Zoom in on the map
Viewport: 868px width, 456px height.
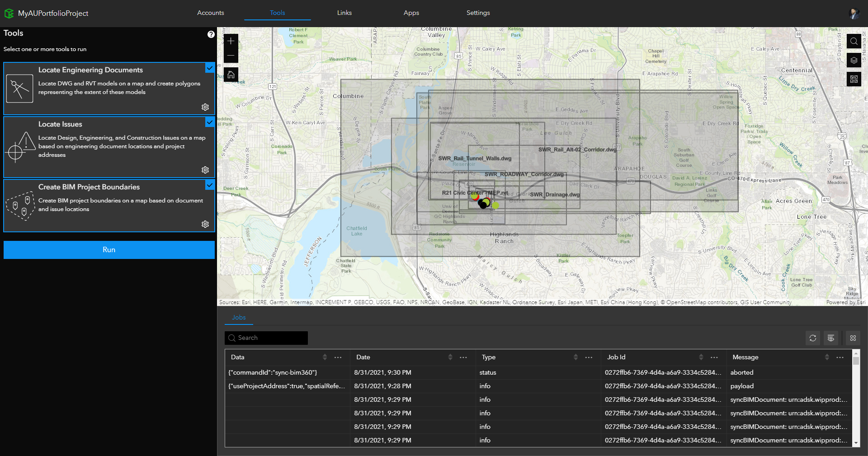(231, 41)
